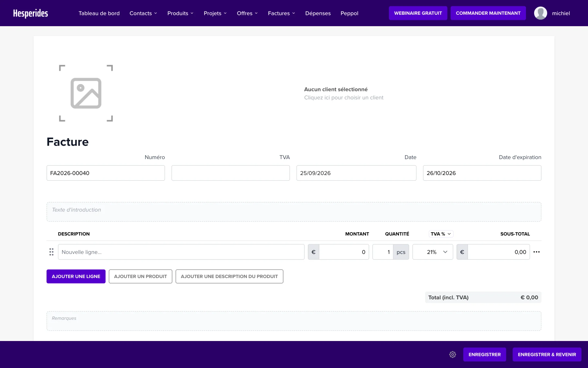
Task: Upload a logo via the image placeholder
Action: tap(86, 93)
